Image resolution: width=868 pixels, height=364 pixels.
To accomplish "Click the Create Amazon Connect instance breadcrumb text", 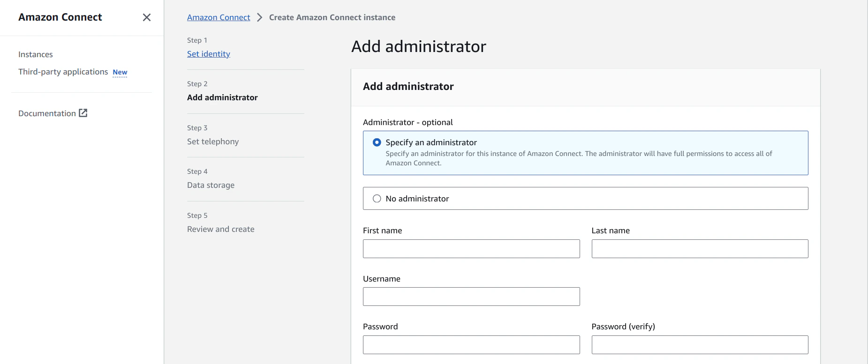I will 332,17.
